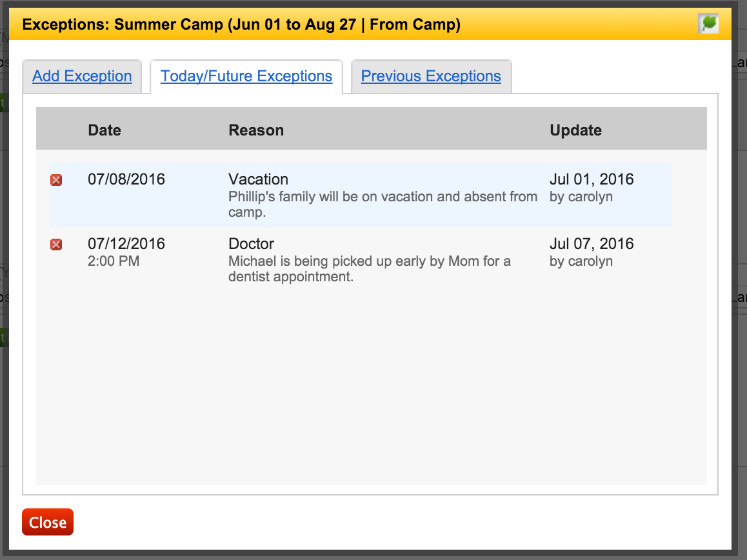This screenshot has width=747, height=560.
Task: Click the green leaf icon in title bar
Action: coord(708,23)
